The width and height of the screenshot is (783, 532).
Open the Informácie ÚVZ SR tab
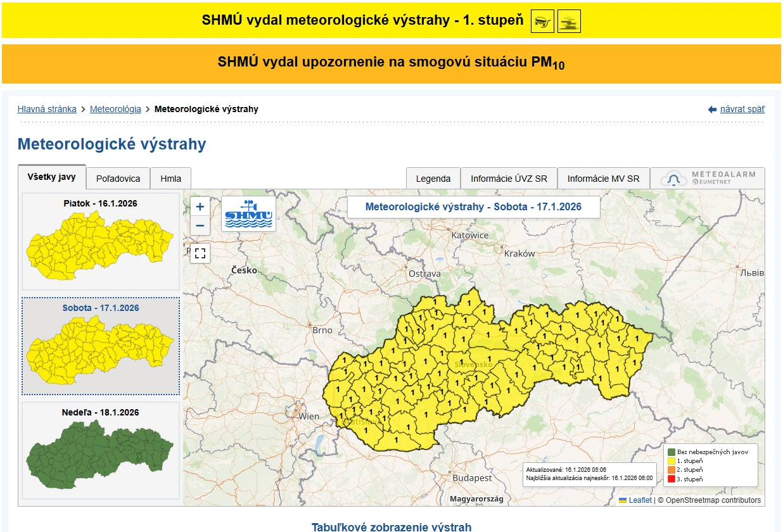(x=509, y=179)
